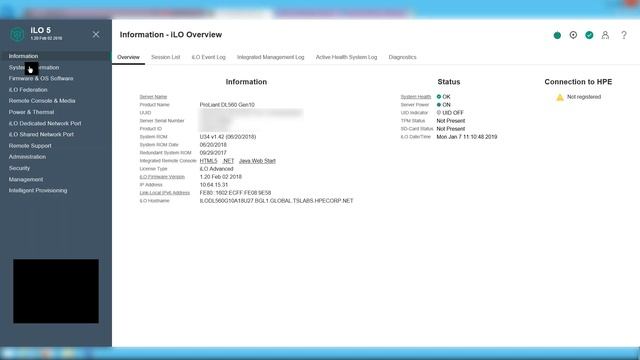Click the green Server Power ON dot
This screenshot has width=640, height=360.
coord(439,105)
